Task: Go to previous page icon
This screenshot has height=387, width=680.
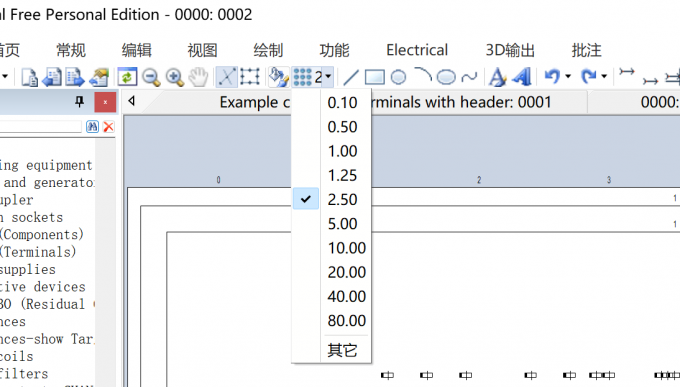Action: [52, 77]
